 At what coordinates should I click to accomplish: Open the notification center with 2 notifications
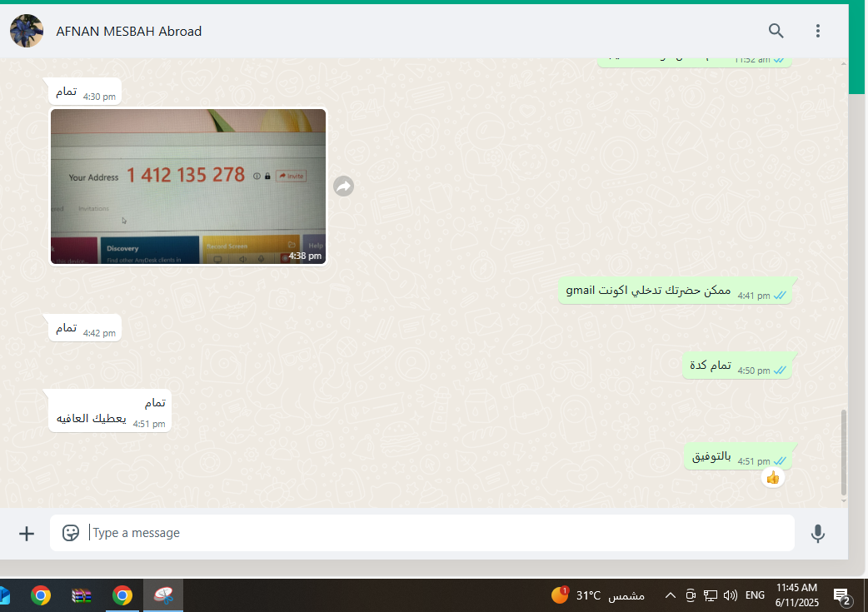coord(842,596)
